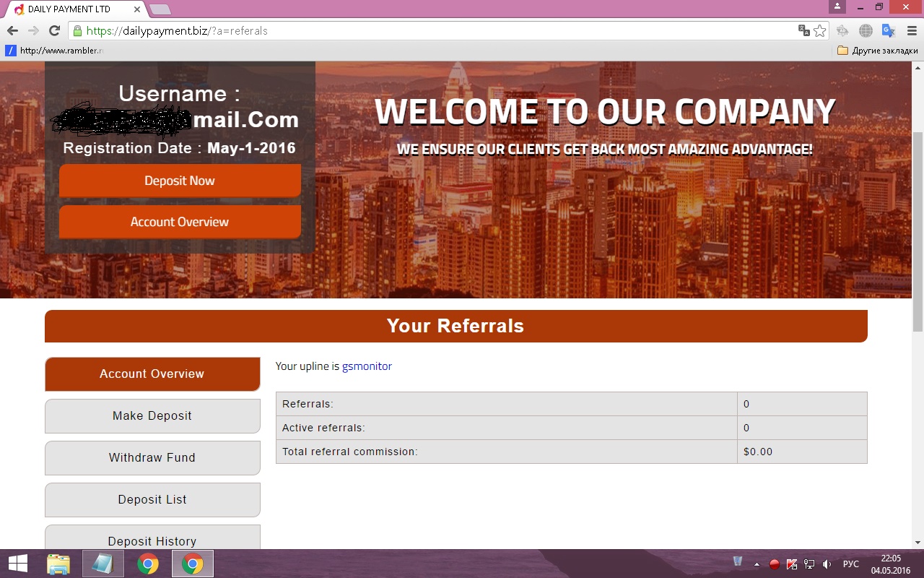Open Deposit List in the side menu
Image resolution: width=924 pixels, height=578 pixels.
pos(152,500)
